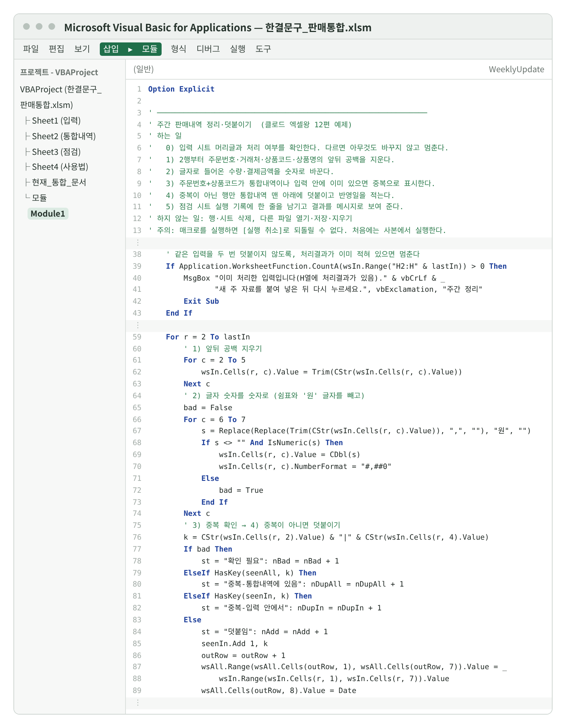Image resolution: width=566 pixels, height=728 pixels.
Task: Click the line ending in '.Value = Date'
Action: point(279,690)
